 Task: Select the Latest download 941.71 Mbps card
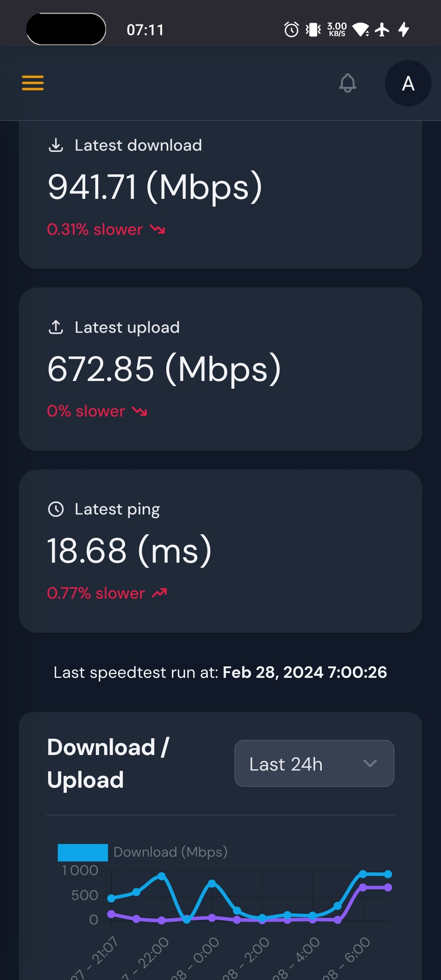[220, 196]
